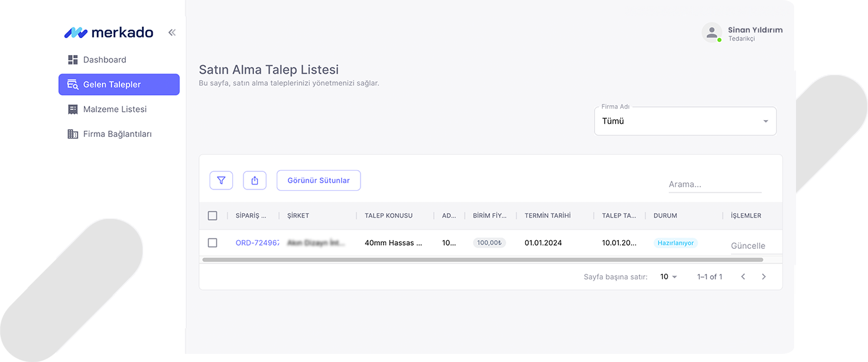Click the export share icon button
This screenshot has width=868, height=362.
point(255,180)
